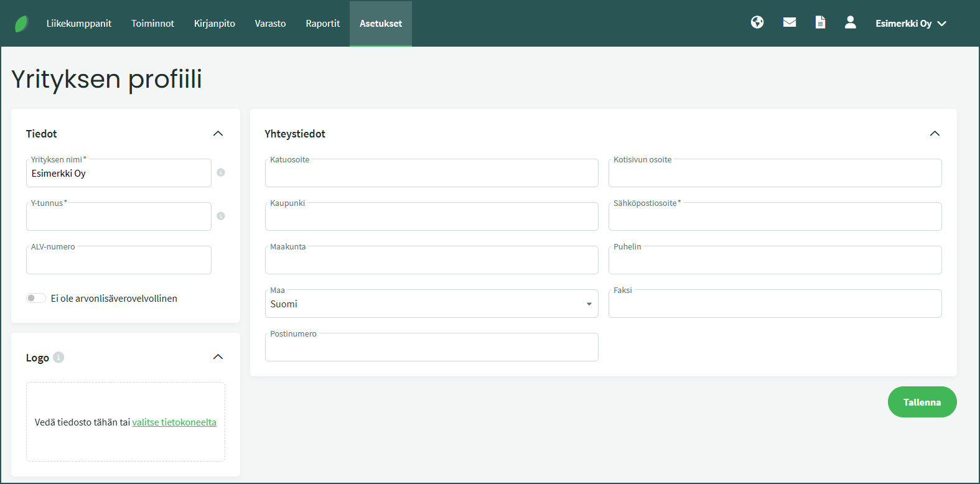
Task: Open the Raportit menu
Action: [x=322, y=24]
